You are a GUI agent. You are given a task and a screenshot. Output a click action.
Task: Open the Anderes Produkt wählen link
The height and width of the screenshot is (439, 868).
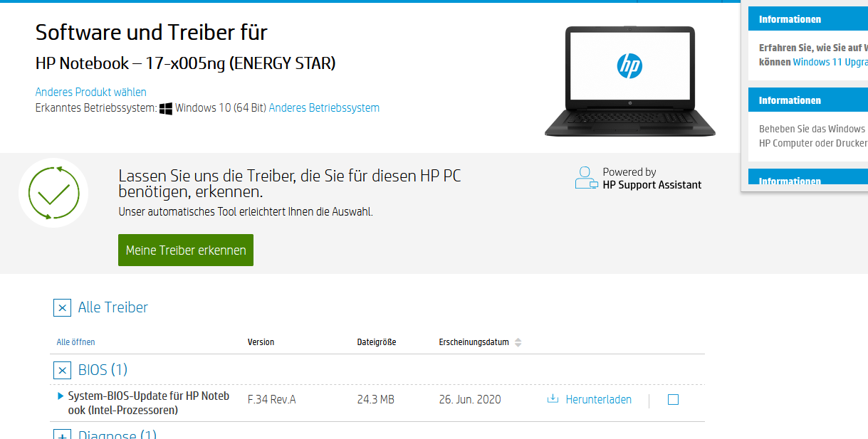[91, 92]
